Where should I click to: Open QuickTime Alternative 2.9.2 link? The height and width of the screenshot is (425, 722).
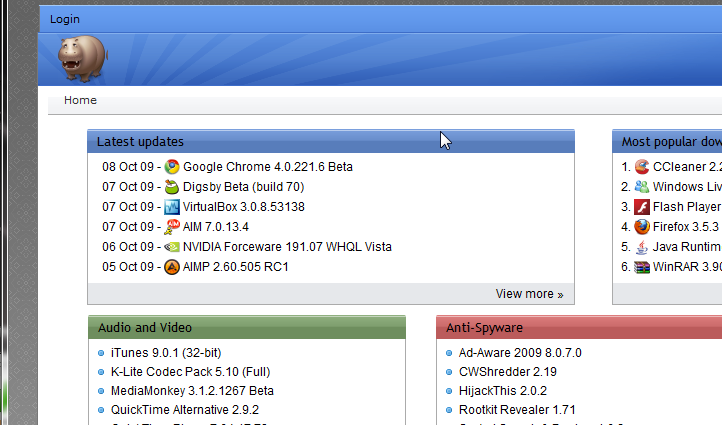[x=185, y=410]
